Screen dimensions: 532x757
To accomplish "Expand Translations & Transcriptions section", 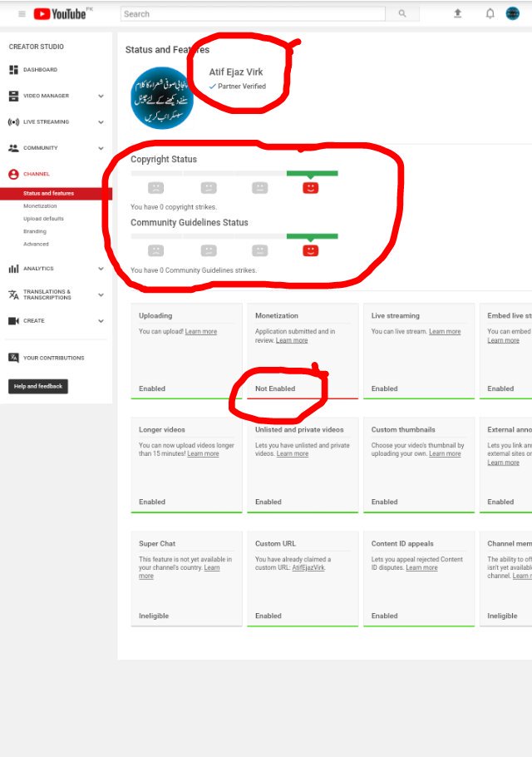I will point(101,294).
